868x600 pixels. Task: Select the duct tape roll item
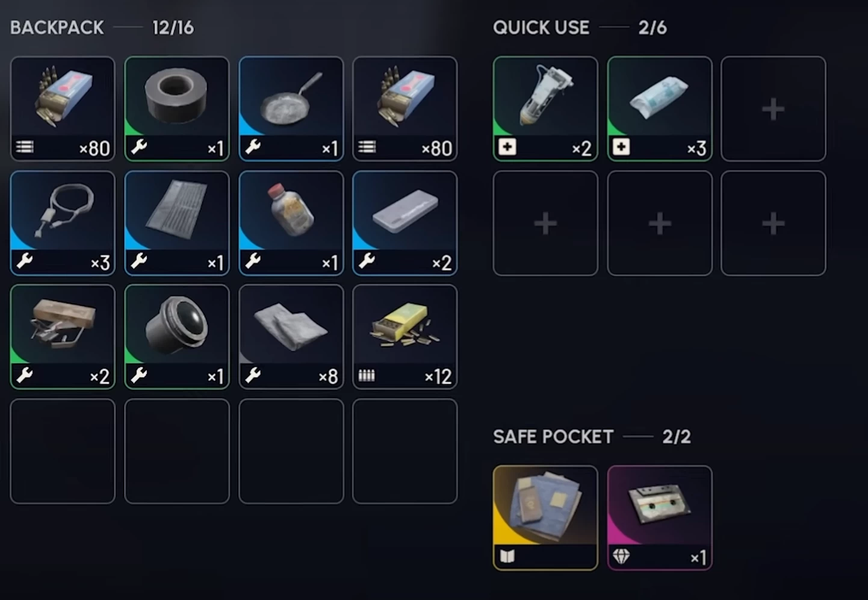177,109
